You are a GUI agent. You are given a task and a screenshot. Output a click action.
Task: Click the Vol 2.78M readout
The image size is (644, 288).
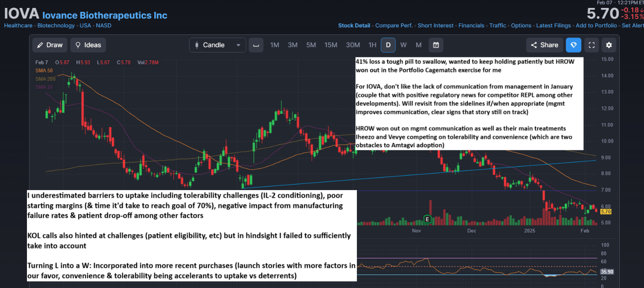148,63
